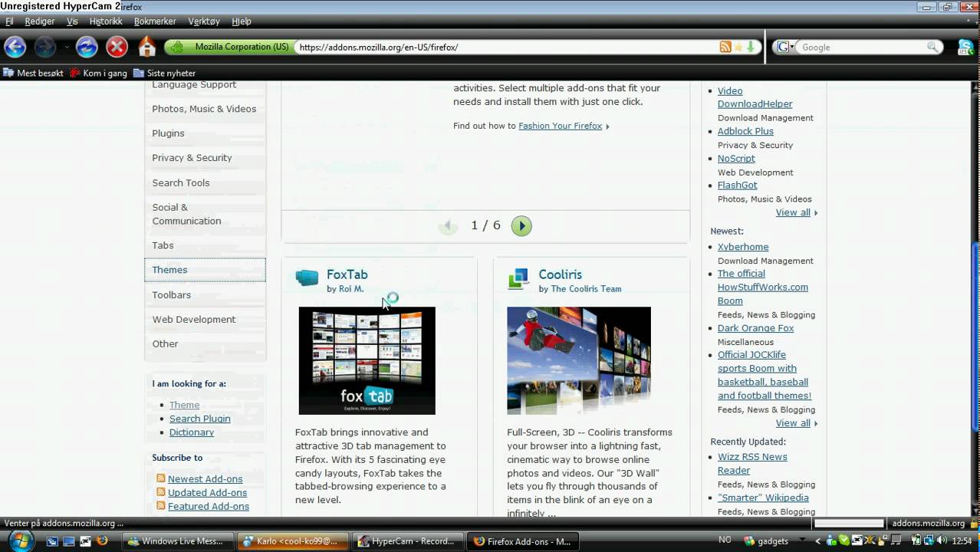Click the Featured Add-ons RSS icon

[x=161, y=506]
